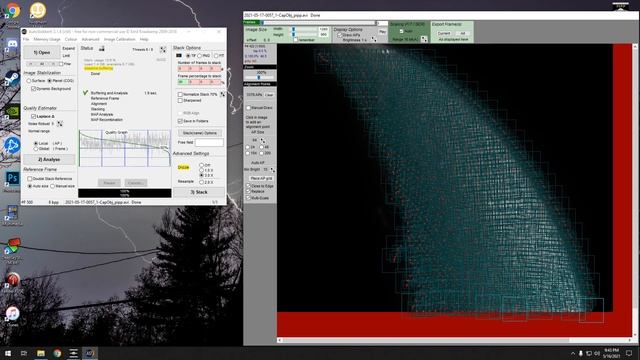Image resolution: width=640 pixels, height=360 pixels.
Task: Select the Local (AP) radio button
Action: point(36,144)
